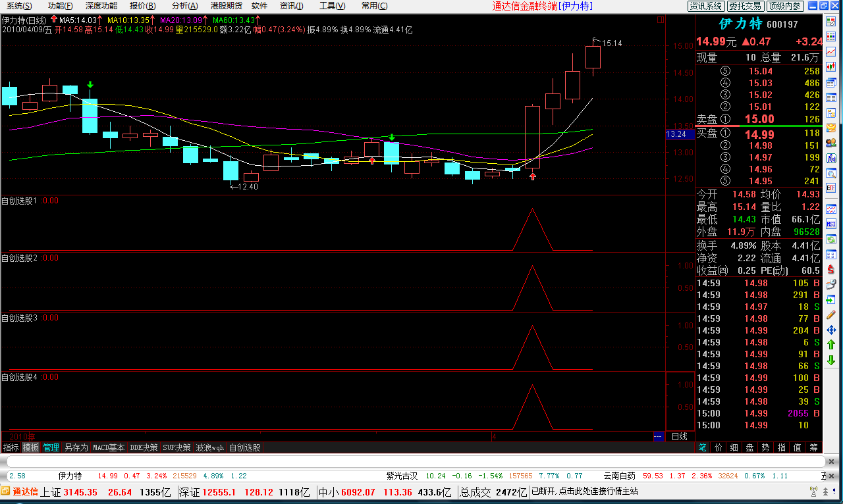
Task: Click the 自创选股1 indicator label
Action: point(19,201)
